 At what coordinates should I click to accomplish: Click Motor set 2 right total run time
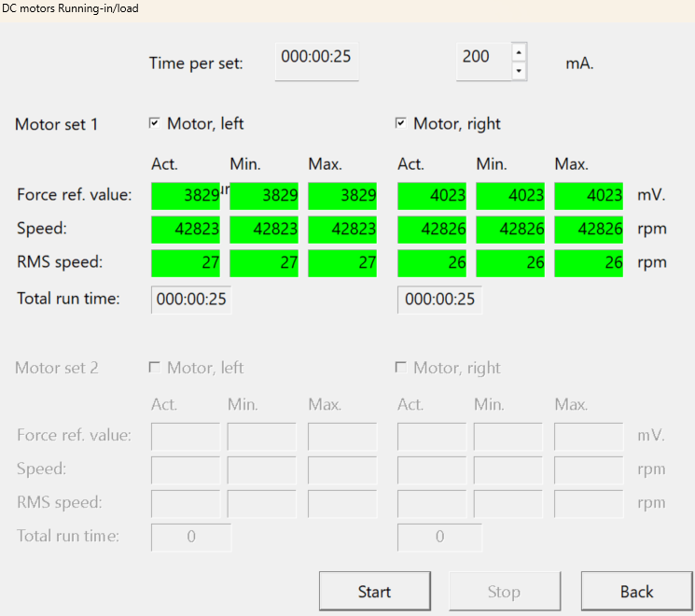click(x=439, y=537)
